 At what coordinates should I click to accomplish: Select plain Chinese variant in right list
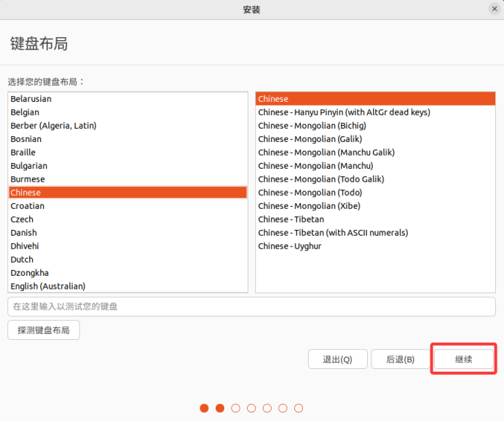click(375, 99)
